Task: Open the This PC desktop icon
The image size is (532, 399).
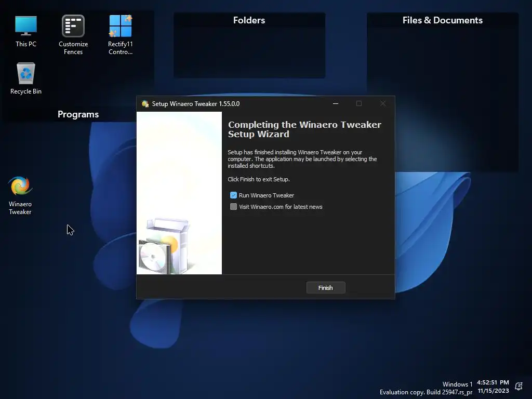Action: [26, 31]
